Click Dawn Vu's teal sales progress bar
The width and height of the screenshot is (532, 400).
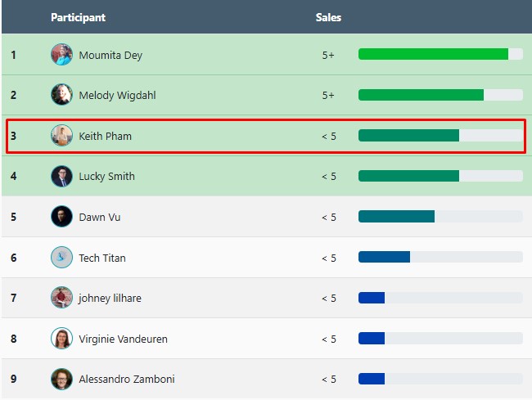(396, 217)
